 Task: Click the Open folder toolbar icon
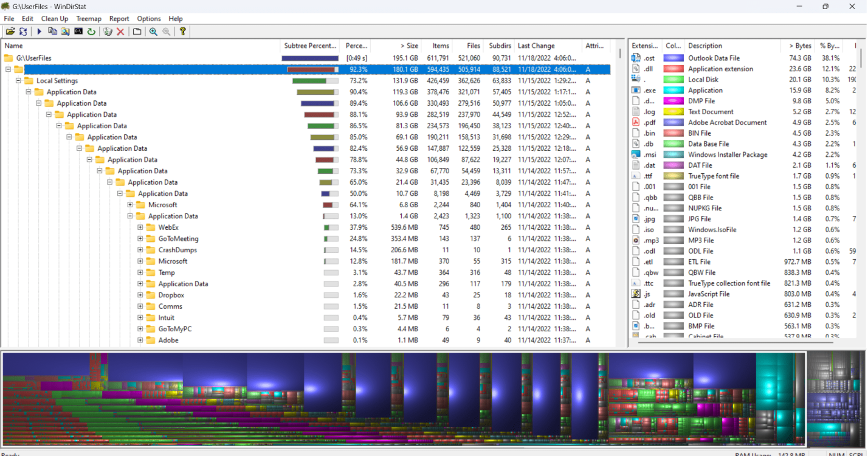pyautogui.click(x=10, y=31)
